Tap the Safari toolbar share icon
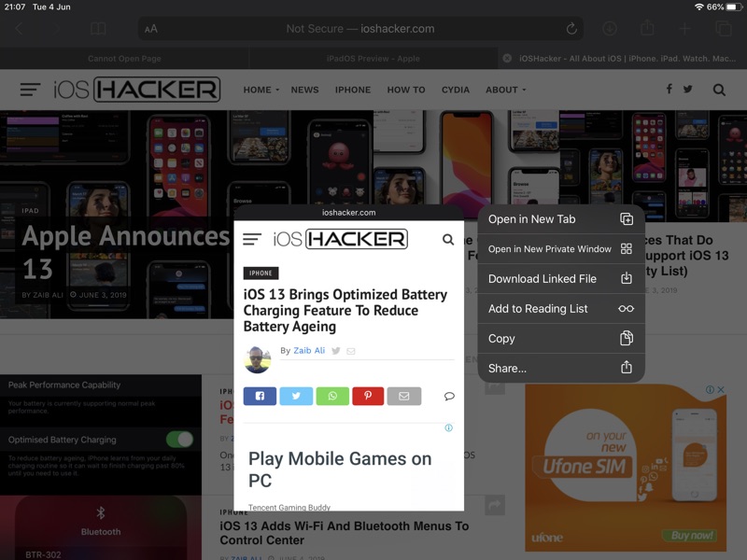Image resolution: width=747 pixels, height=560 pixels. (647, 28)
